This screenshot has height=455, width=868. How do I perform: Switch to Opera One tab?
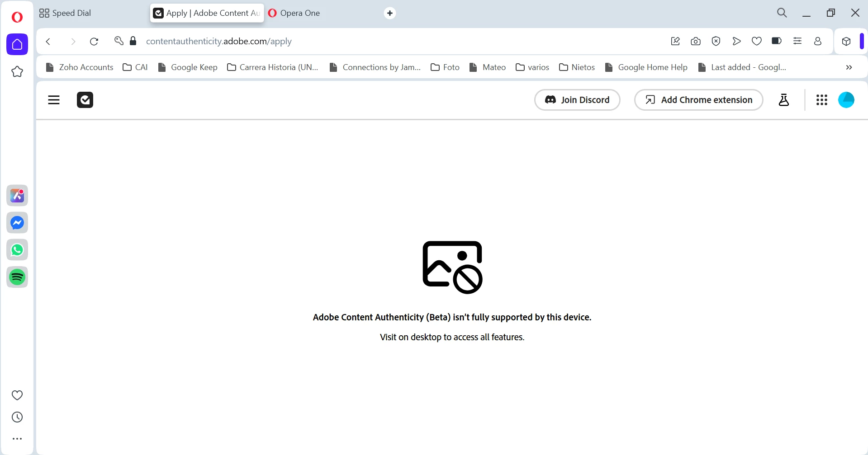pyautogui.click(x=294, y=13)
